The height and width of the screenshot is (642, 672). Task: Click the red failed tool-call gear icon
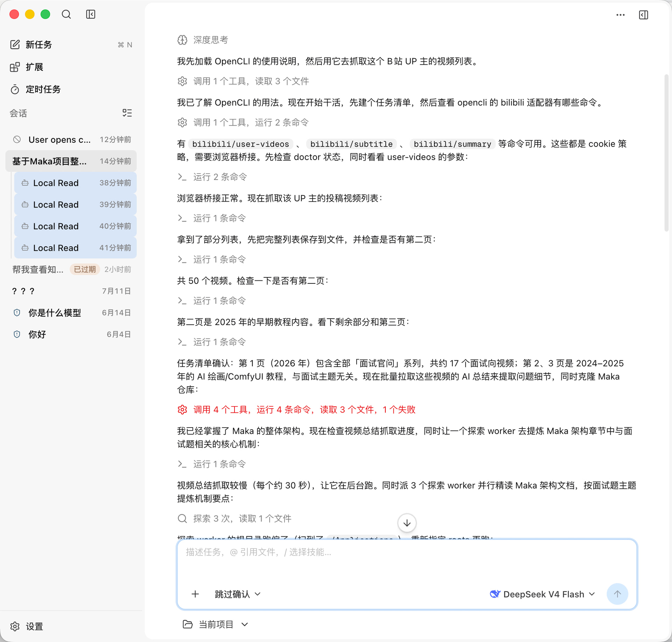(x=182, y=410)
